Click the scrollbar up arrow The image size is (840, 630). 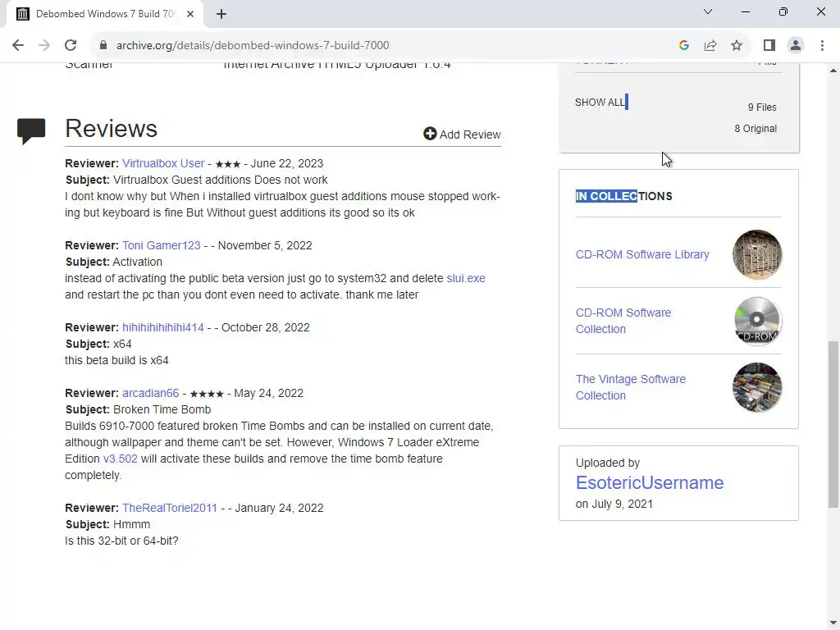(833, 71)
